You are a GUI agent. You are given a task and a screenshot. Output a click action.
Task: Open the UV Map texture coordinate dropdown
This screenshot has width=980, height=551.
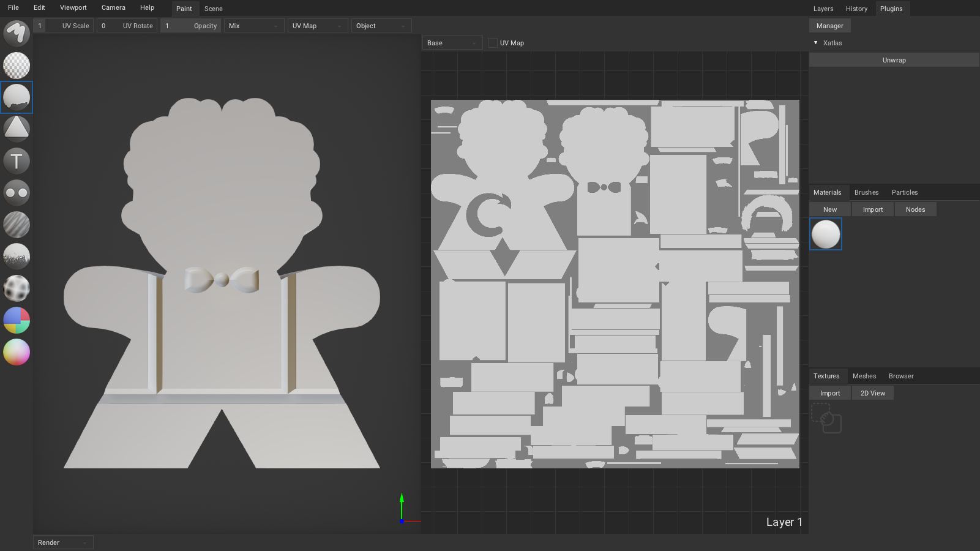coord(318,26)
